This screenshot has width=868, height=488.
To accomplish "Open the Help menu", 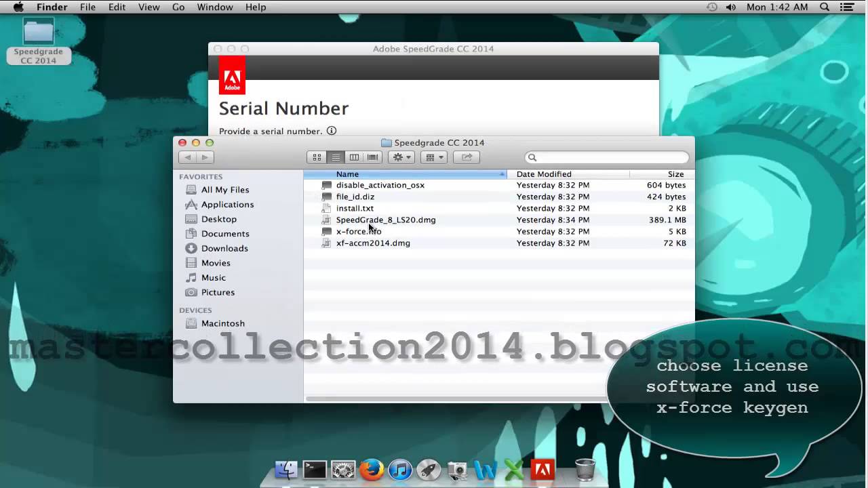I will click(256, 7).
